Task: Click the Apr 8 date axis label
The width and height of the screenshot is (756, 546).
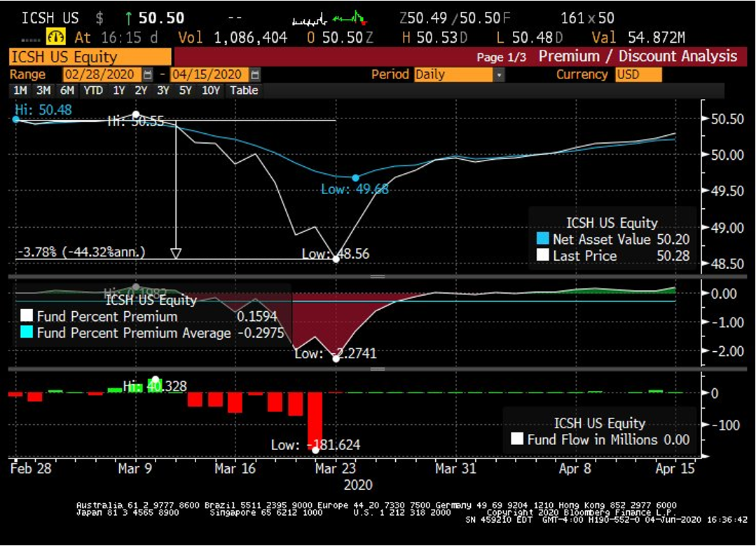Action: tap(575, 468)
